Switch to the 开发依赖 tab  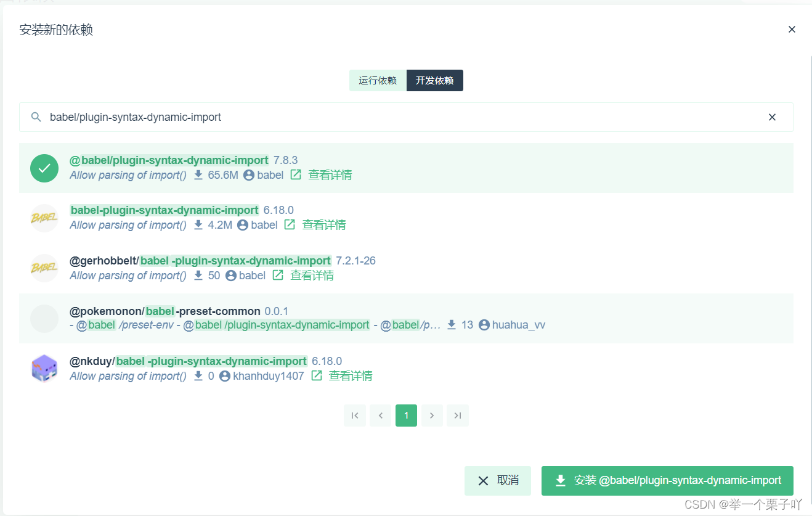pyautogui.click(x=435, y=81)
